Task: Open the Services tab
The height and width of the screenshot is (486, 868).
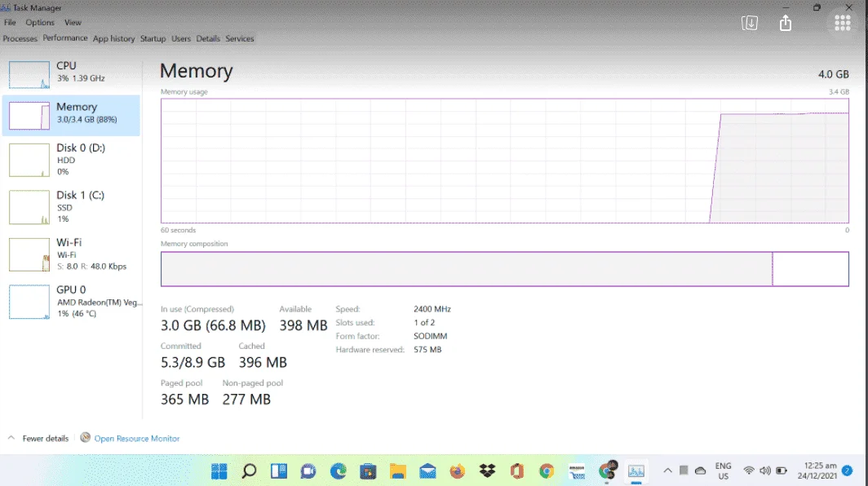Action: pyautogui.click(x=239, y=39)
